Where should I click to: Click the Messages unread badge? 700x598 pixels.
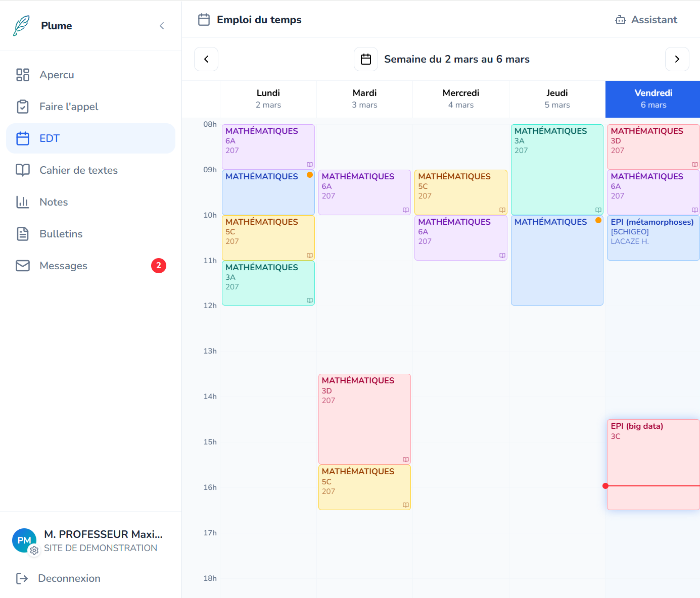158,266
